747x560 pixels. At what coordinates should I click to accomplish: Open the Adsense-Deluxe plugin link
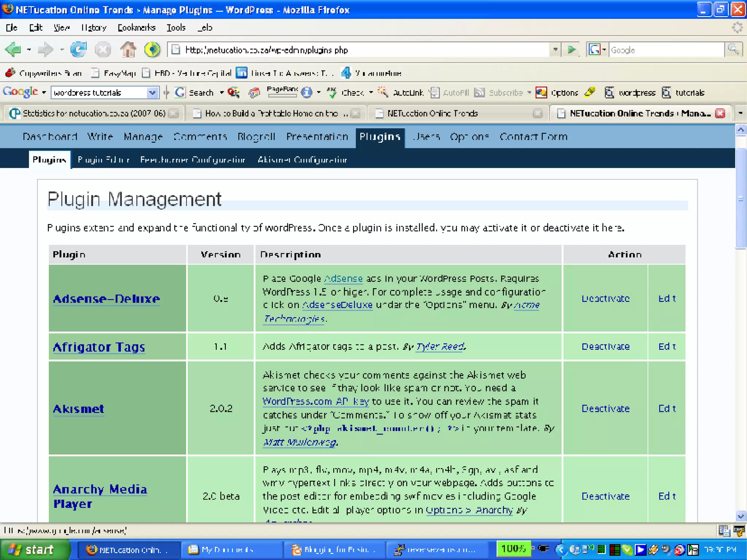coord(106,299)
